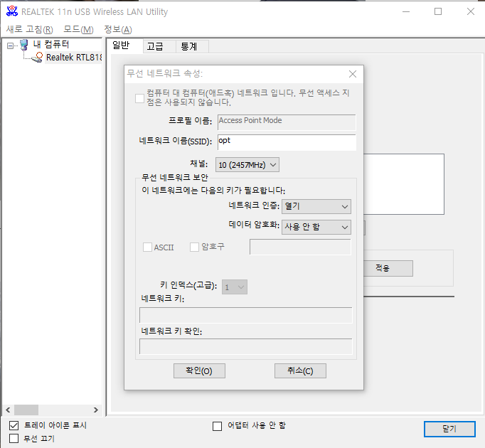Toggle 어댑터 사용 안 함 checkbox
The width and height of the screenshot is (485, 448).
(x=218, y=427)
